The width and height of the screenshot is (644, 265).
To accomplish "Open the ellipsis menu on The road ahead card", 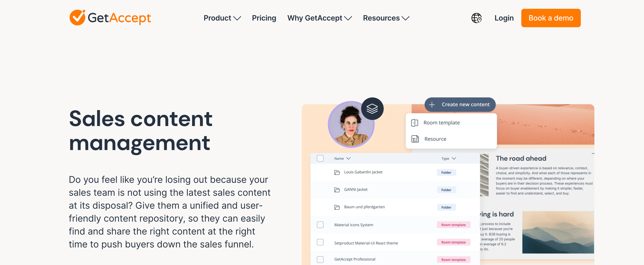I will click(593, 154).
